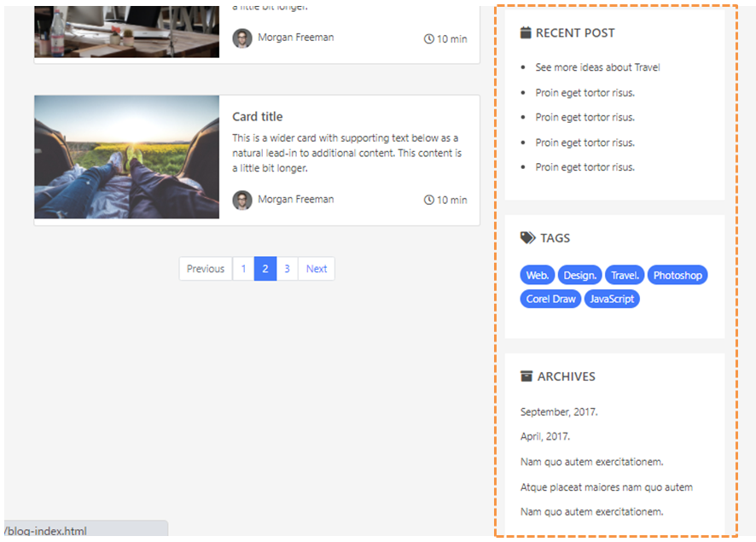Click Morgan Freeman name on the field photo card
This screenshot has width=756, height=542.
pyautogui.click(x=295, y=199)
